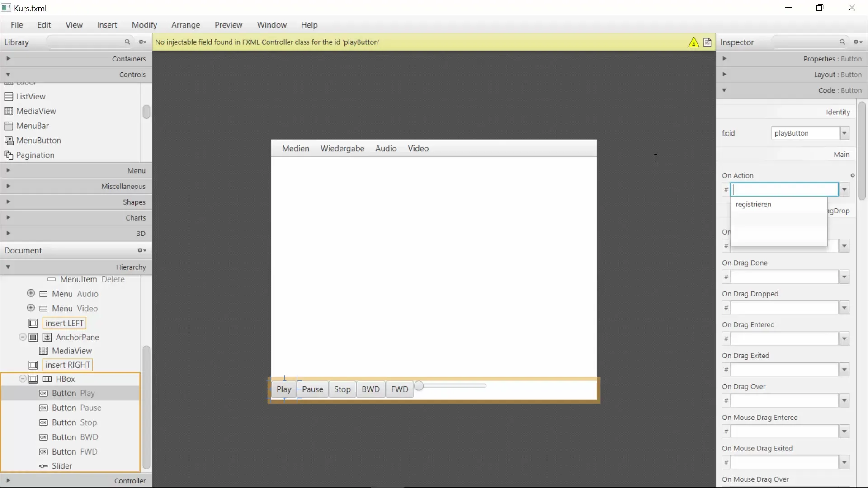868x488 pixels.
Task: Collapse the AnchorPane tree node
Action: [x=22, y=337]
